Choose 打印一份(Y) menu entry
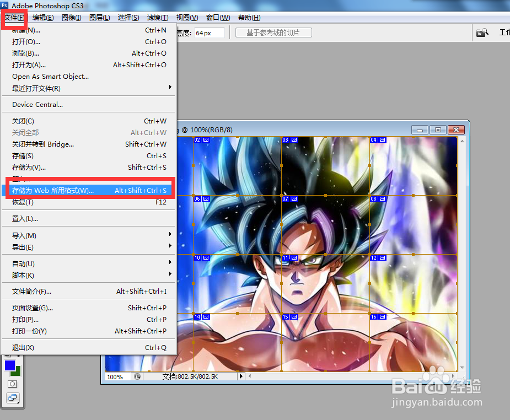 click(89, 331)
